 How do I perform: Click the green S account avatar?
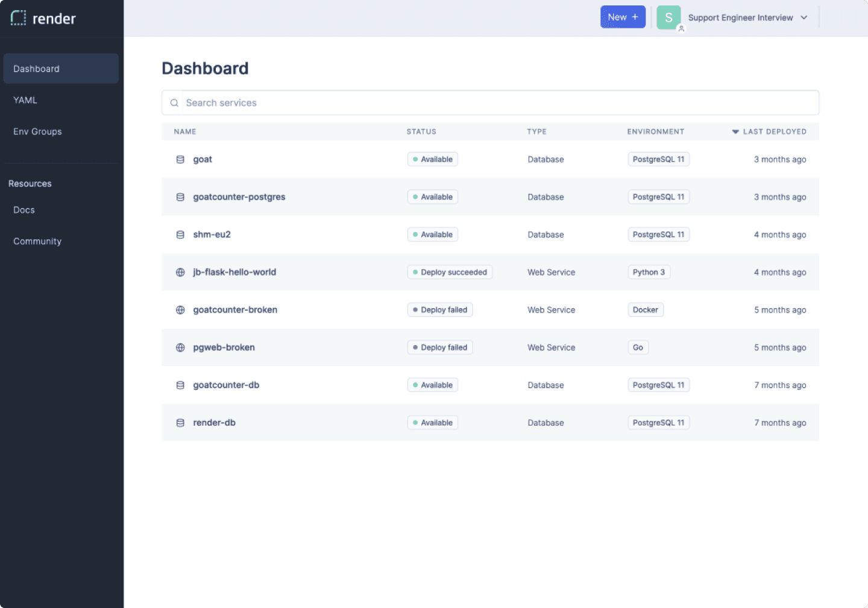(668, 18)
